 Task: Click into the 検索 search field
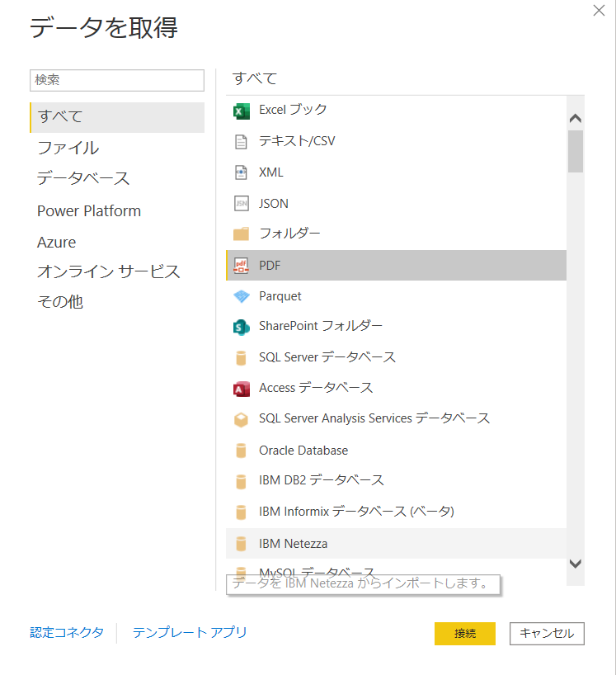pos(117,81)
